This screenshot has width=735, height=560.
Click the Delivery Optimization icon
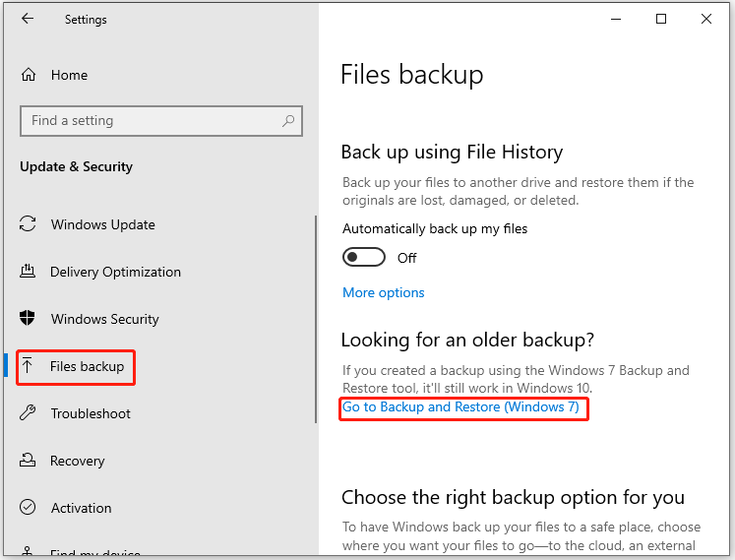click(x=29, y=272)
